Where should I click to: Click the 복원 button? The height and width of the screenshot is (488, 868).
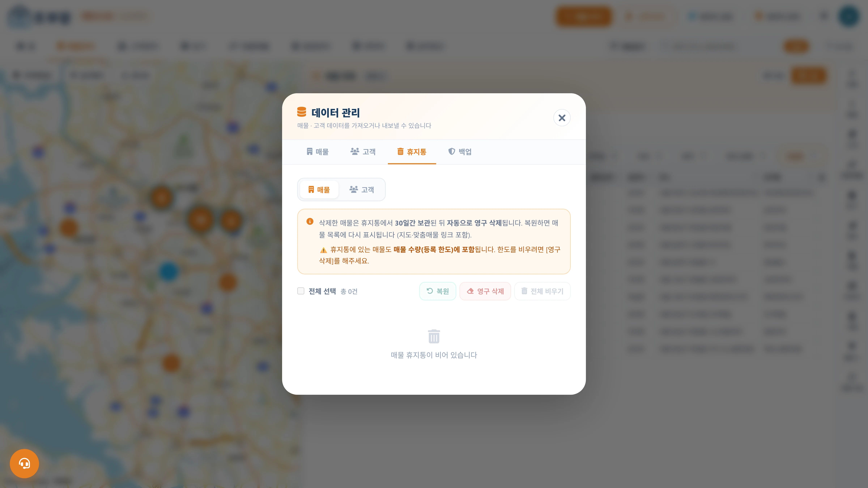(x=437, y=291)
